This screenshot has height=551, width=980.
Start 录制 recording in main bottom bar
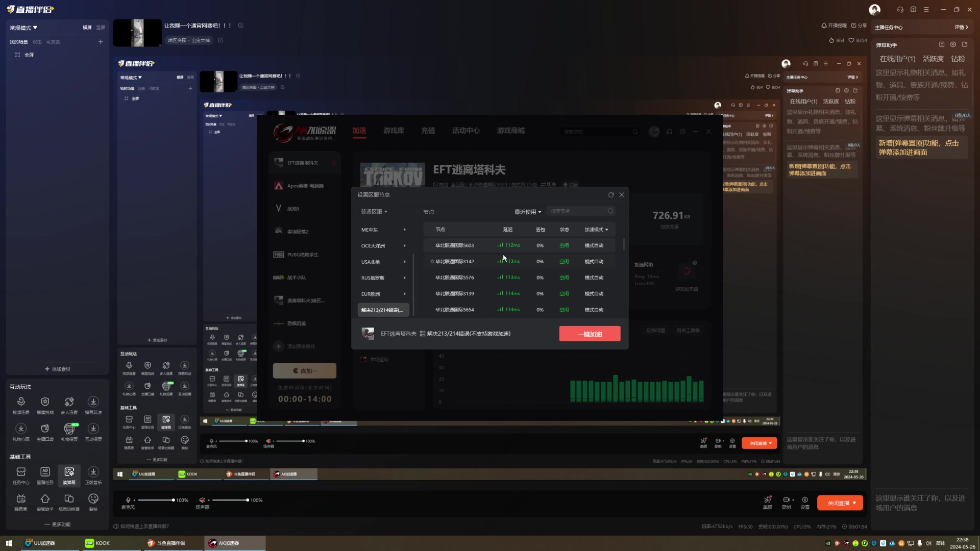tap(786, 503)
